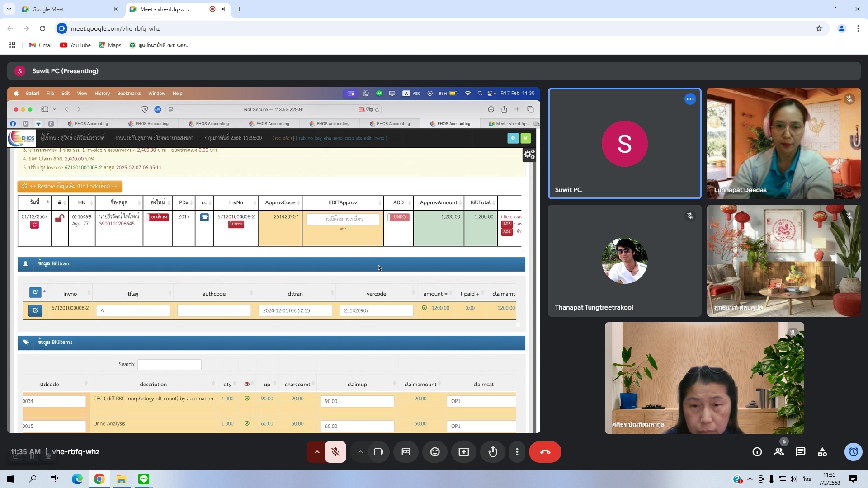Open File Explorer from taskbar
Image resolution: width=868 pixels, height=488 pixels.
click(x=121, y=479)
